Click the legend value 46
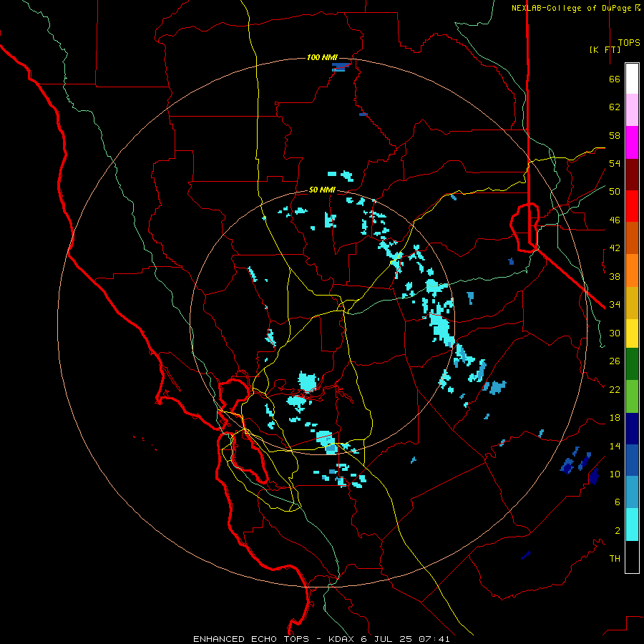 click(x=615, y=220)
